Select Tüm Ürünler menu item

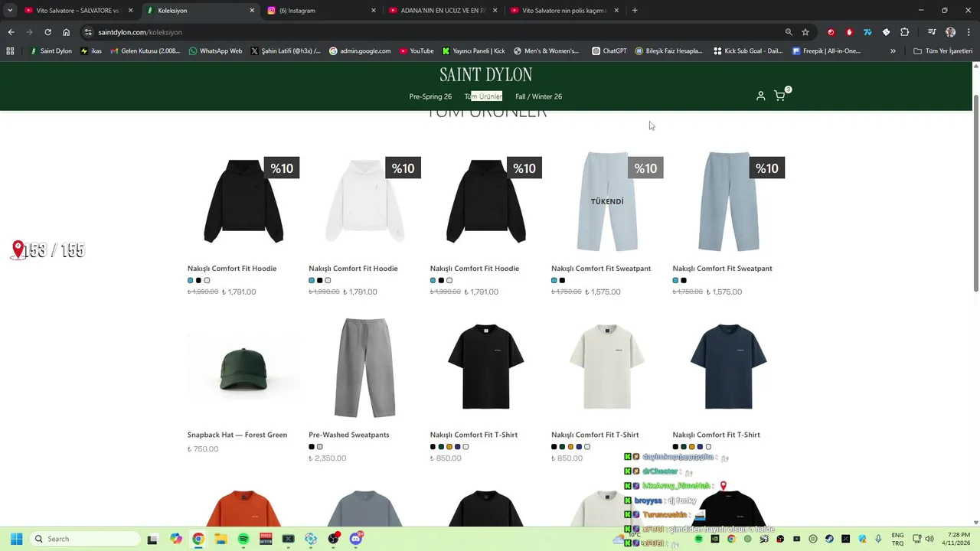tap(483, 96)
